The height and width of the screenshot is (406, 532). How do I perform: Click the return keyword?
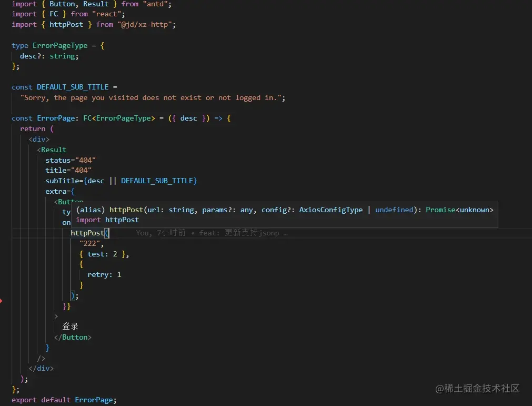tap(33, 128)
